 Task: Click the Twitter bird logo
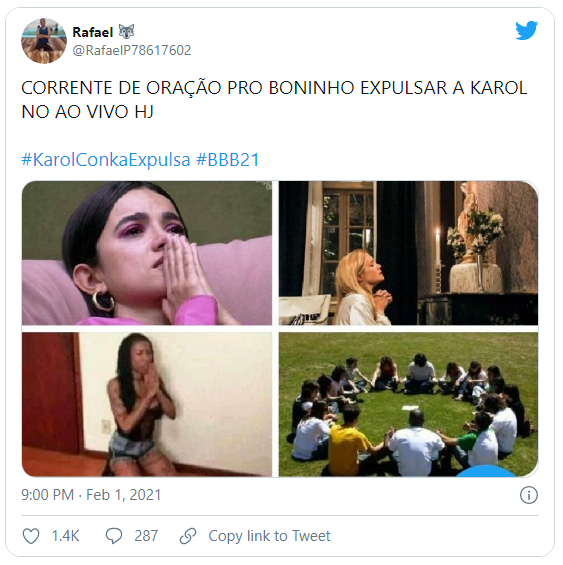526,30
